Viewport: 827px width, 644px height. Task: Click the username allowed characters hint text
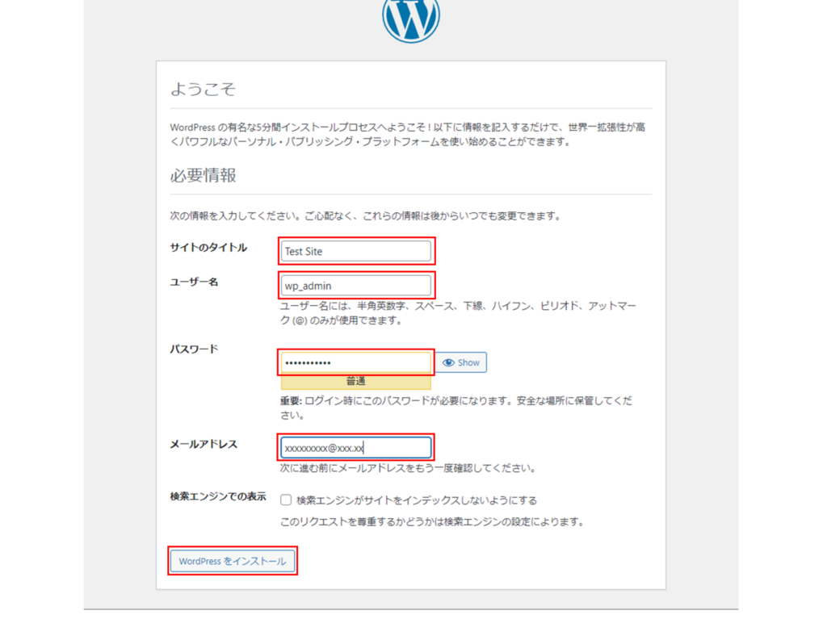tap(458, 313)
